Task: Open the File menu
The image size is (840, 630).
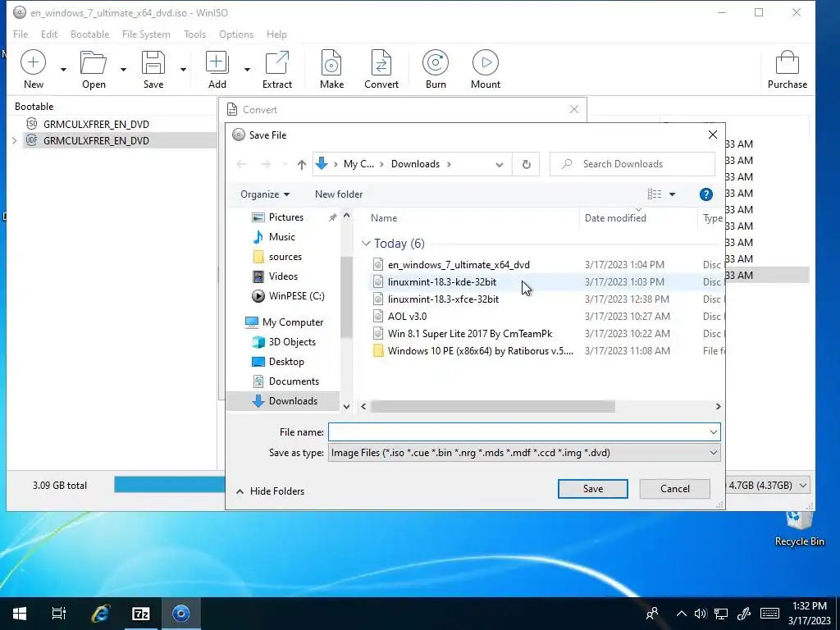Action: pyautogui.click(x=21, y=34)
